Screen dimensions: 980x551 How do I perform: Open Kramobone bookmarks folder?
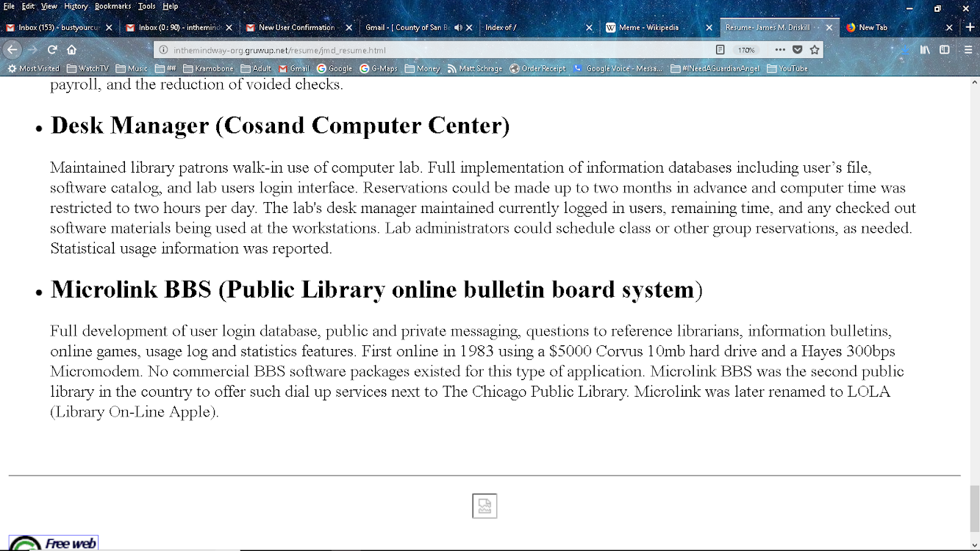(208, 68)
